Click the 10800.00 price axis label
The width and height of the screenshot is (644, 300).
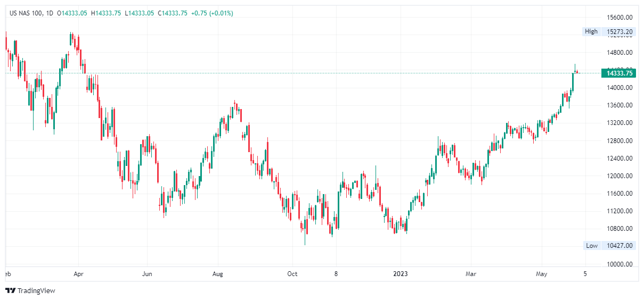pos(619,229)
